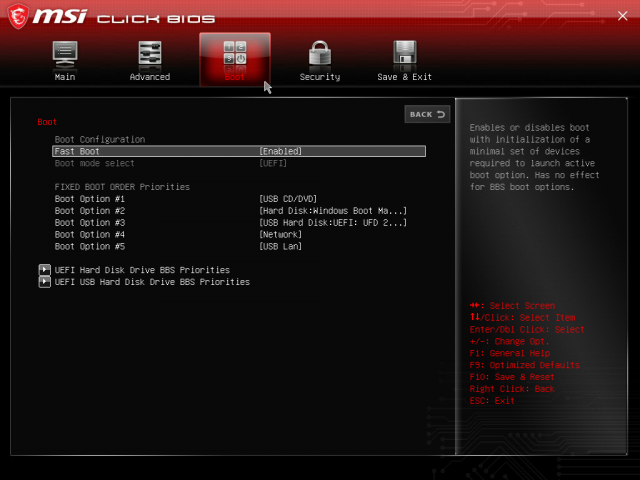This screenshot has width=640, height=480.
Task: Select the Boot section icon
Action: pyautogui.click(x=235, y=54)
